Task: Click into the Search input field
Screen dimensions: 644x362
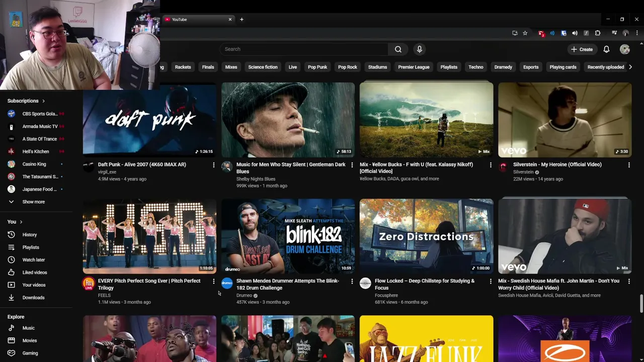Action: (303, 49)
